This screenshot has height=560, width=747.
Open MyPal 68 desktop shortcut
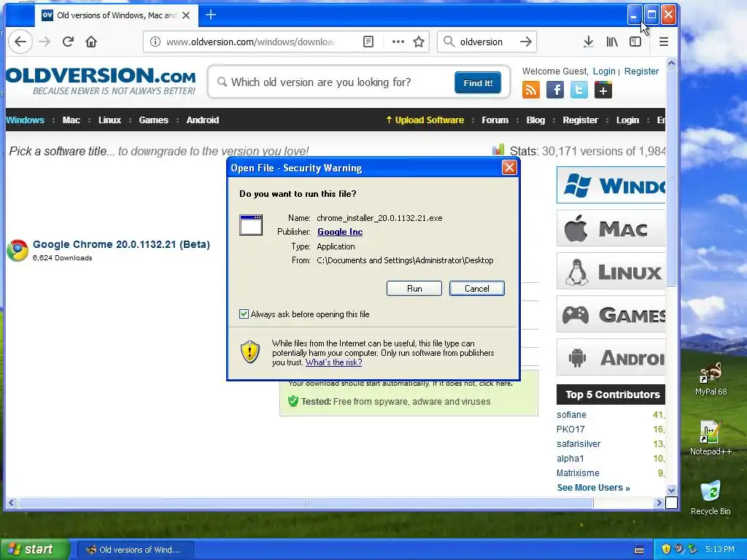click(711, 379)
